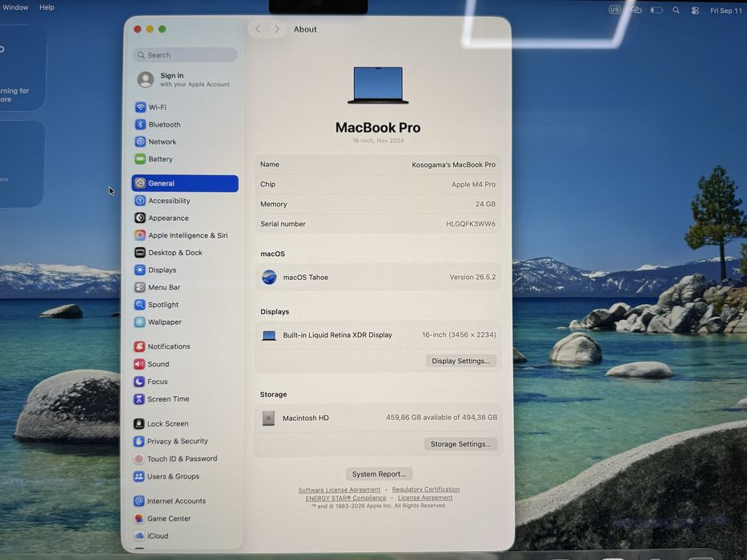Open Control Center in the menu bar
The image size is (747, 560).
[695, 10]
